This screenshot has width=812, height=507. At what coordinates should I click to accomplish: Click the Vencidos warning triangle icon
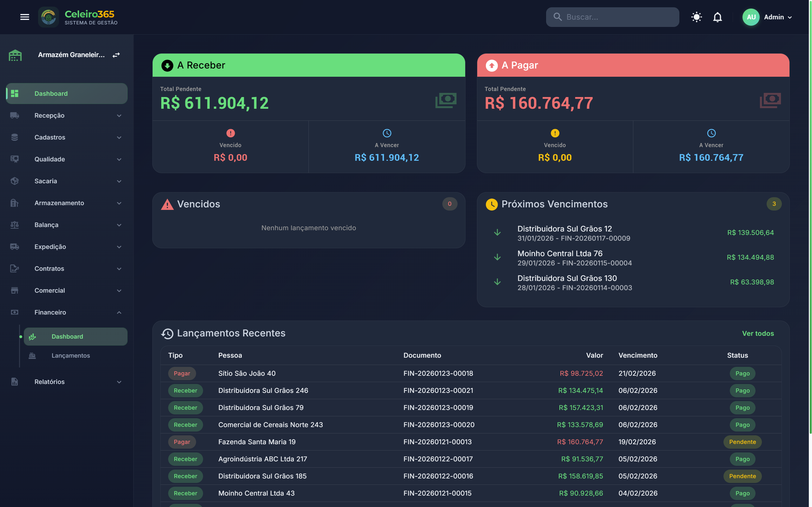(x=167, y=204)
